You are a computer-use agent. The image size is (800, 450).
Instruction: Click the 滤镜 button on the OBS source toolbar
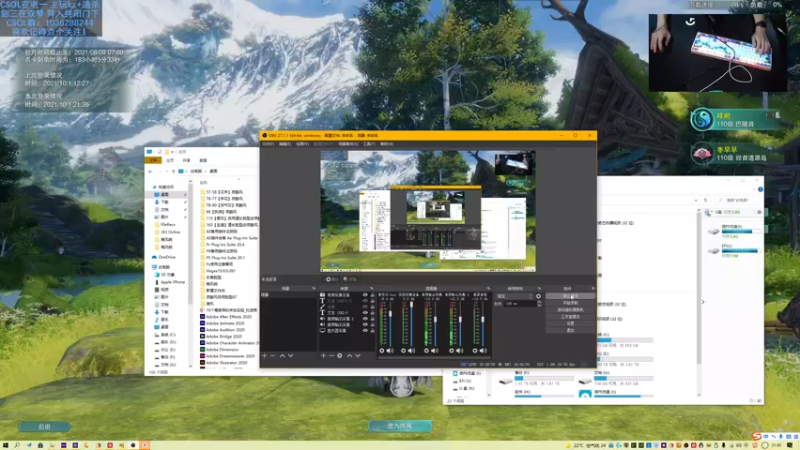coord(350,279)
